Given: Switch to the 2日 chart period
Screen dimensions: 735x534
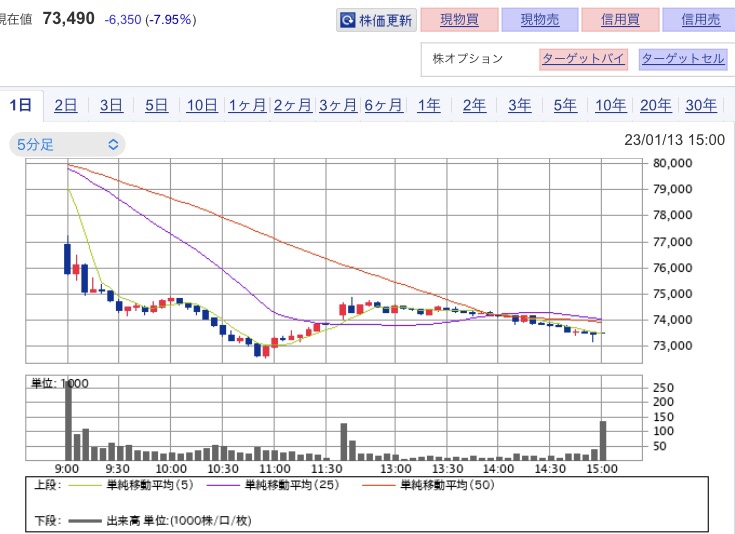Looking at the screenshot, I should [66, 105].
